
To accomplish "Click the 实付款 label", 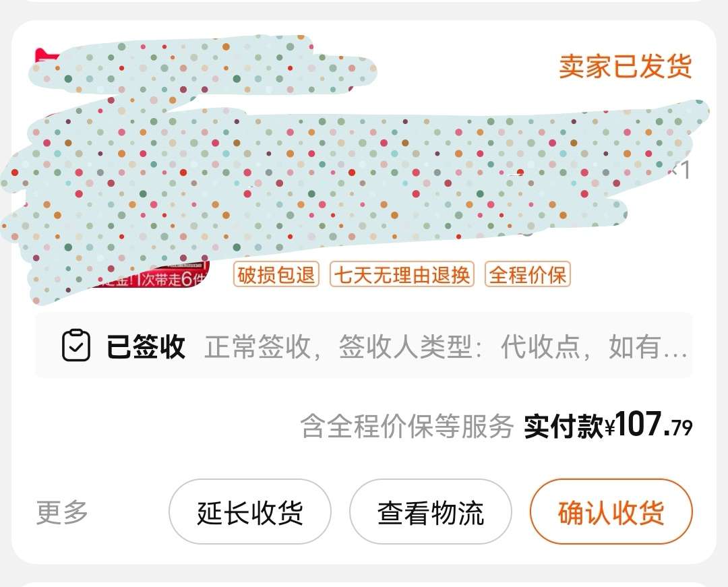I will tap(563, 427).
